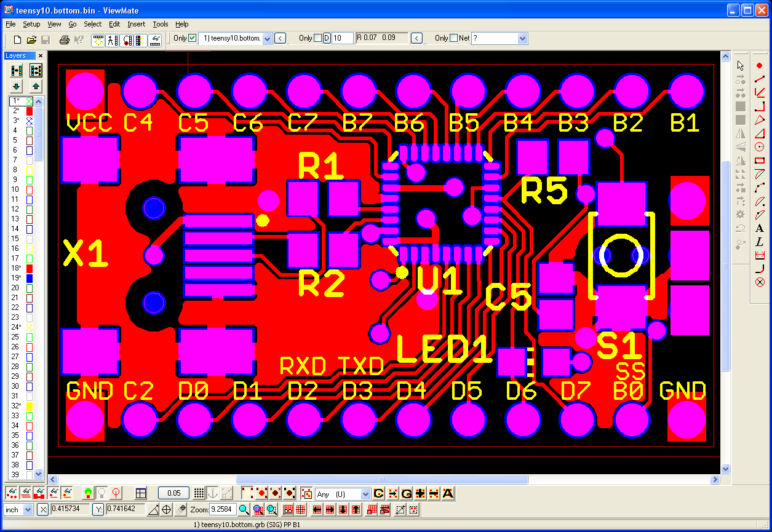Select the arrow pointer tool
Screen dimensions: 772x532
tap(741, 66)
